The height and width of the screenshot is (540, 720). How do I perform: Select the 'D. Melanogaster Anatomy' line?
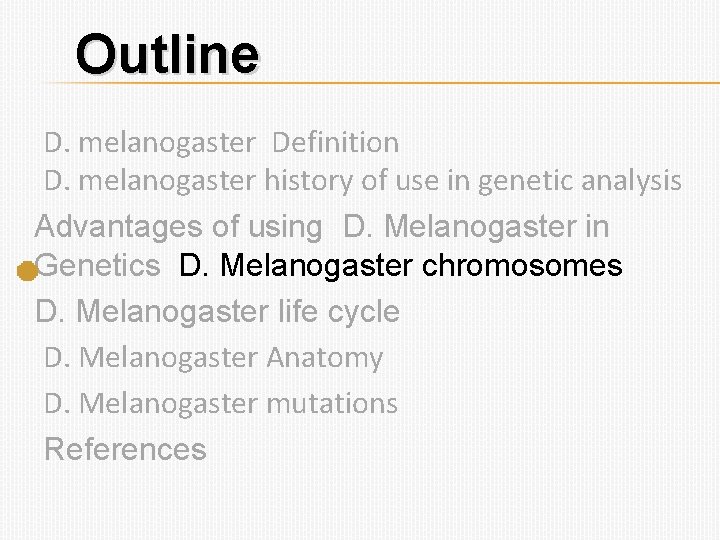pyautogui.click(x=213, y=358)
